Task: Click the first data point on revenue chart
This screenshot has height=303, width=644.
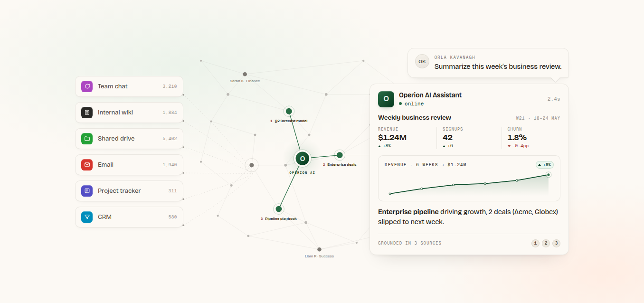Action: click(390, 194)
